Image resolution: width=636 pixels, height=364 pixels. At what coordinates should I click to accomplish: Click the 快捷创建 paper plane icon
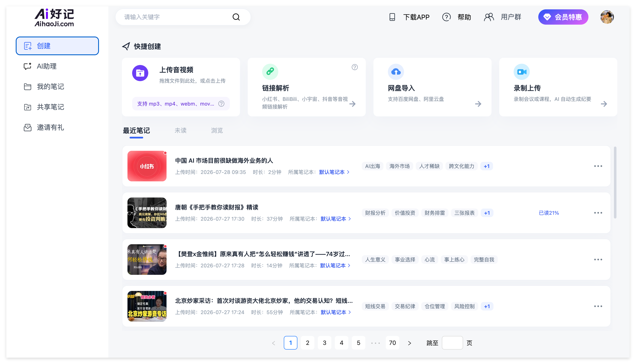tap(126, 46)
